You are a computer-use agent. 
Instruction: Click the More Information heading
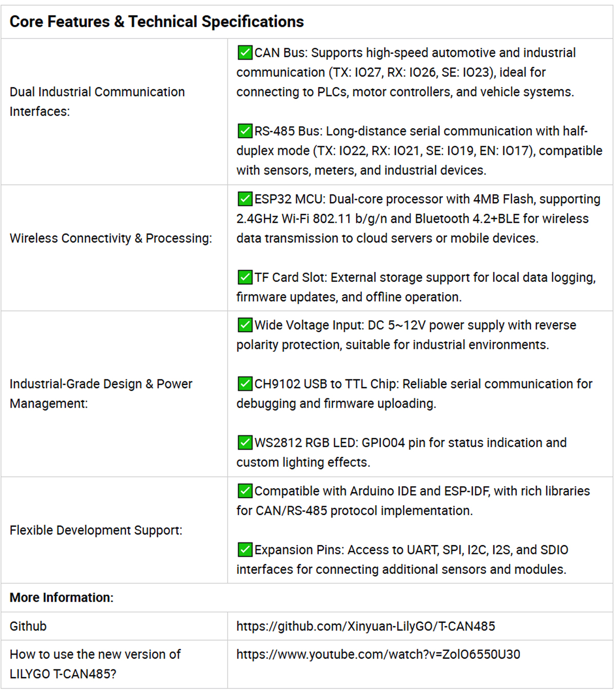coord(62,598)
